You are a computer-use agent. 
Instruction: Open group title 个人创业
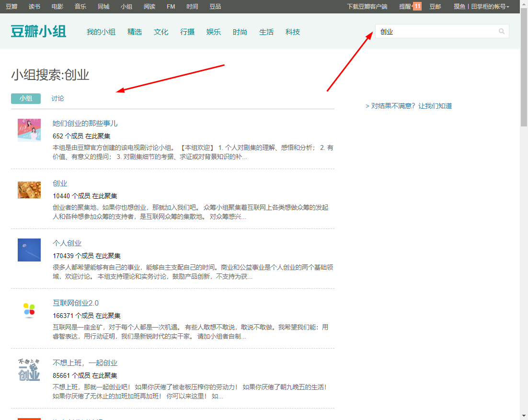[x=67, y=243]
